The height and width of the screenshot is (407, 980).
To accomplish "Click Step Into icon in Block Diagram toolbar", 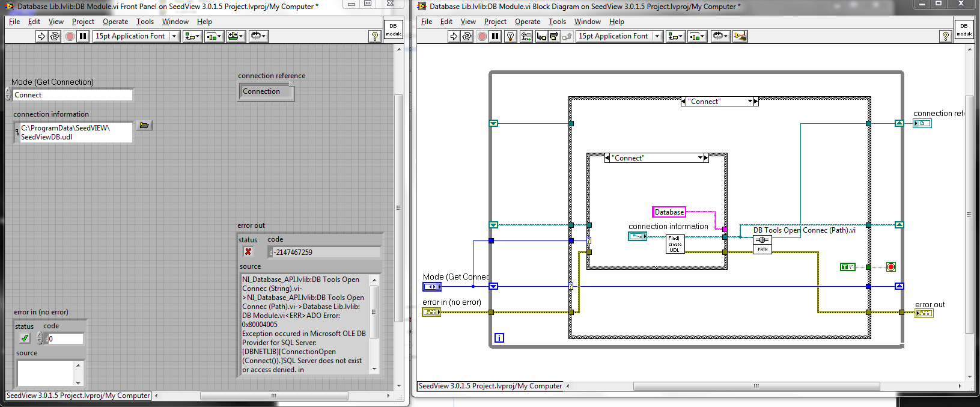I will point(541,36).
